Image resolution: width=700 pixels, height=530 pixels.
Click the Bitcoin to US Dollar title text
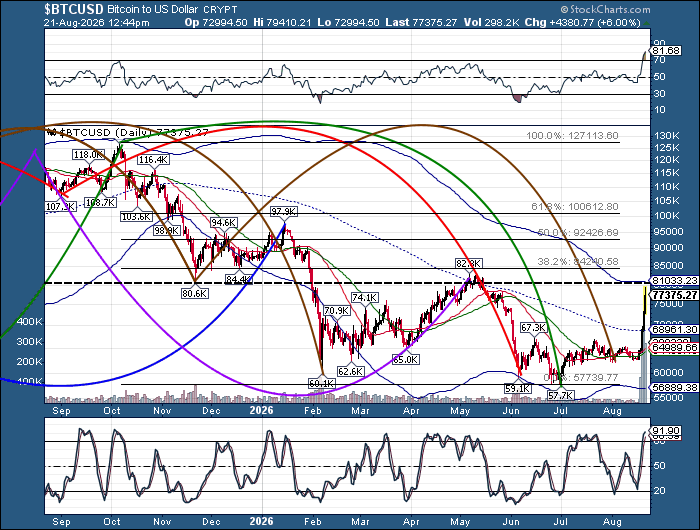click(153, 9)
